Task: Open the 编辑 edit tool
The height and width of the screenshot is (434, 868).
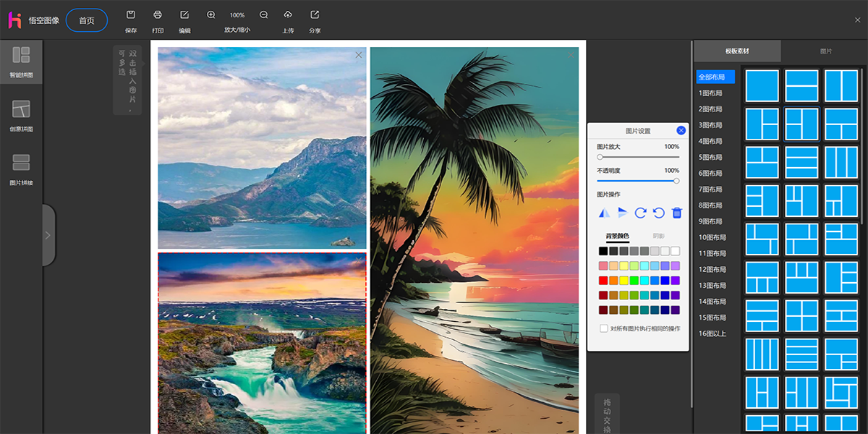Action: 184,15
